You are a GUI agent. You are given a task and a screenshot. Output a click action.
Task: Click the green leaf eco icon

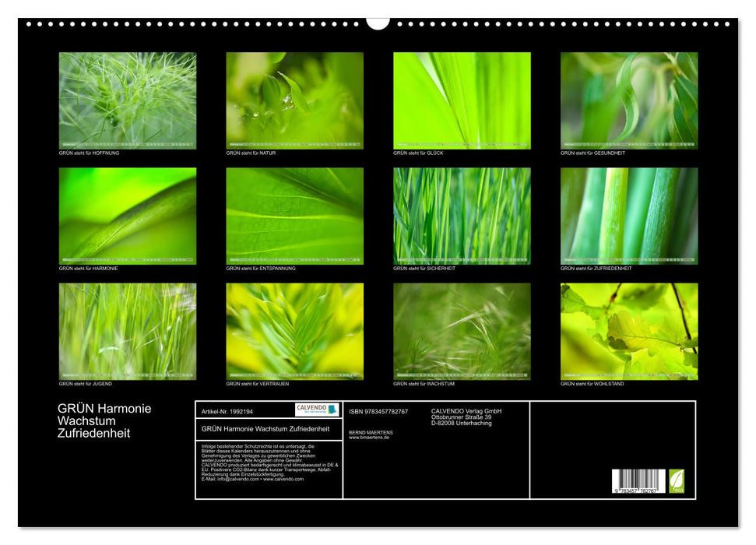(x=677, y=480)
